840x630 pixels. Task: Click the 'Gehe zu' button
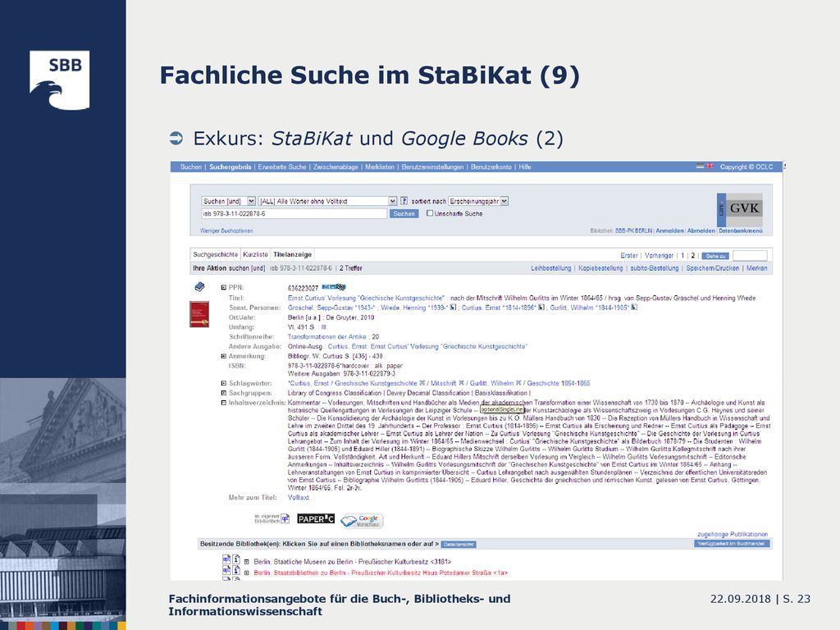(715, 256)
